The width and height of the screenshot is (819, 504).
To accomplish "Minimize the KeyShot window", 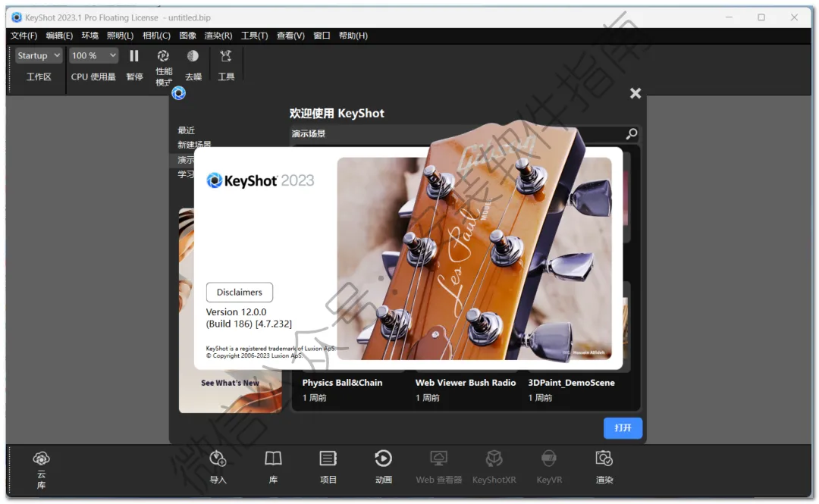I will [729, 17].
